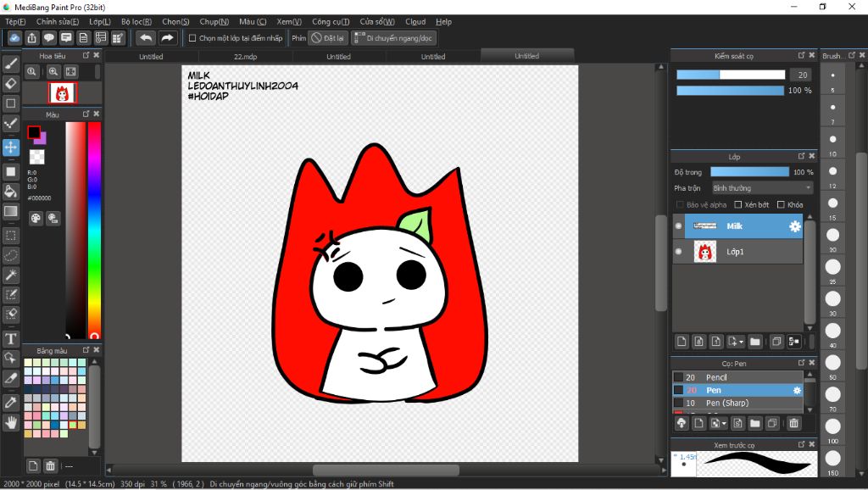
Task: Undock the 'Hoa tiêu' navigator panel
Action: tap(86, 55)
